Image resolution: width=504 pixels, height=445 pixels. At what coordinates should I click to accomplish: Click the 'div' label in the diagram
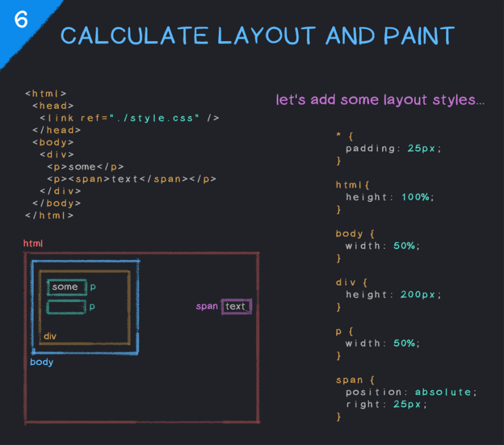click(x=50, y=336)
